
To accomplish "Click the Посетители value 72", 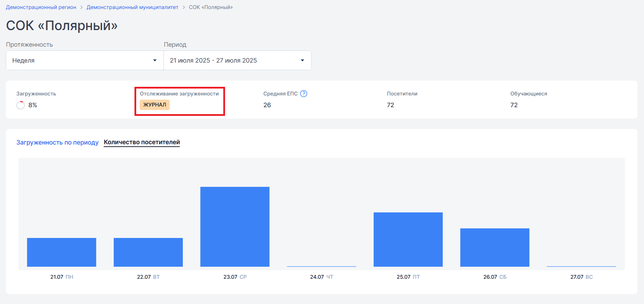I will (x=391, y=105).
